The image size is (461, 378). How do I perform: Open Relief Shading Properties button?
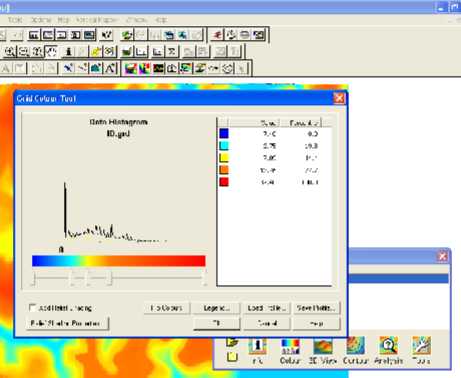[67, 323]
